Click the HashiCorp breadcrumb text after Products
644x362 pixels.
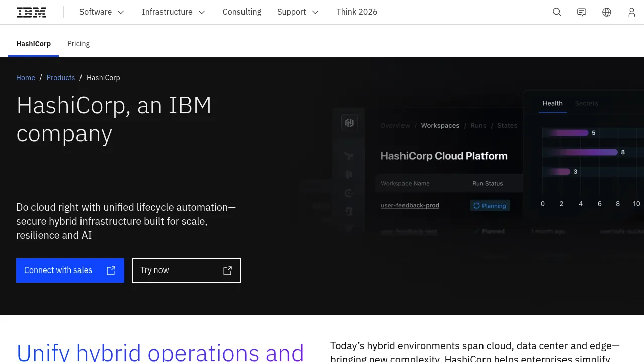(103, 78)
